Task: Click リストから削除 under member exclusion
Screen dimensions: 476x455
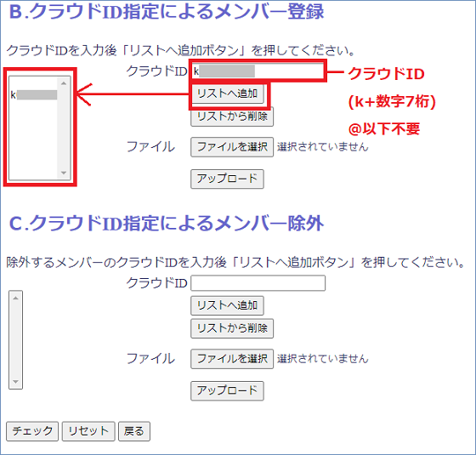Action: tap(232, 328)
